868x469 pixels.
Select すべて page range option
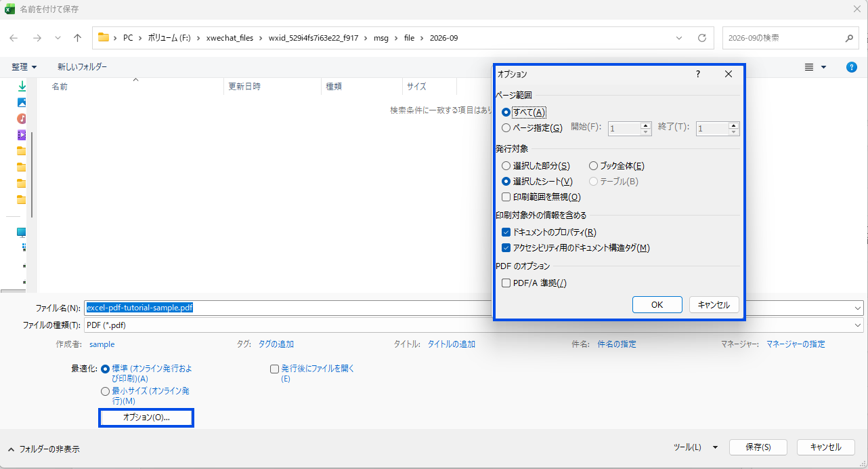click(523, 112)
